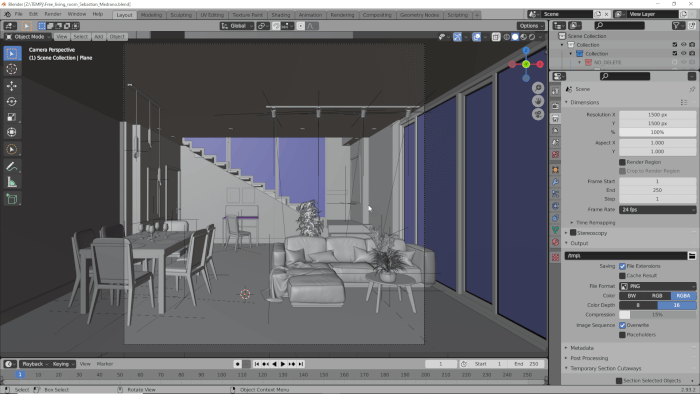Uncheck the File Extensions option

[622, 266]
